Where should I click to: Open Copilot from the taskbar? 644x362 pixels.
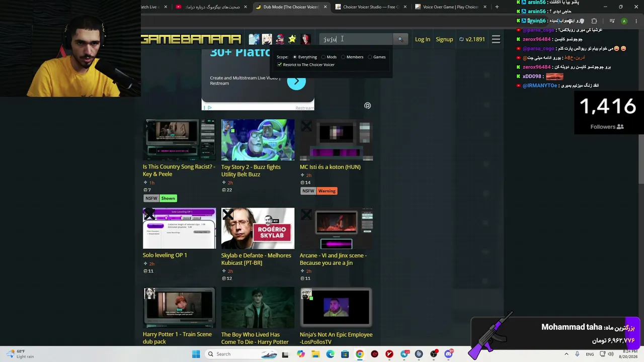coord(301,354)
